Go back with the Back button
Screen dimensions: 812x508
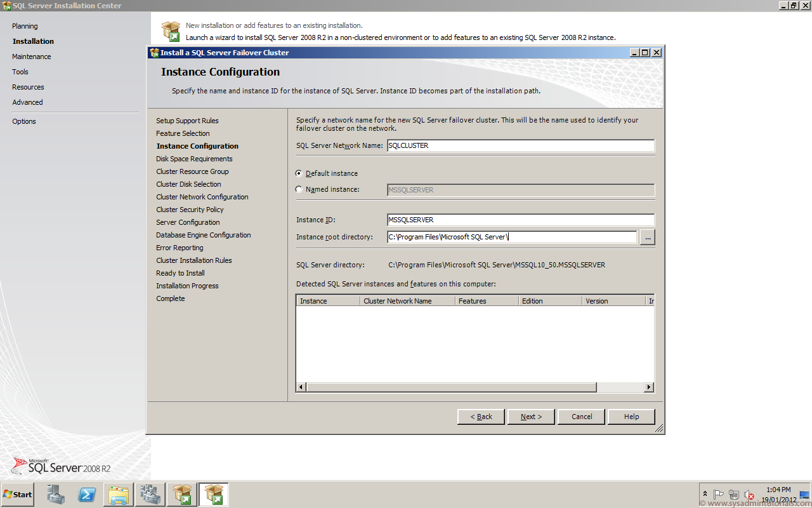481,417
